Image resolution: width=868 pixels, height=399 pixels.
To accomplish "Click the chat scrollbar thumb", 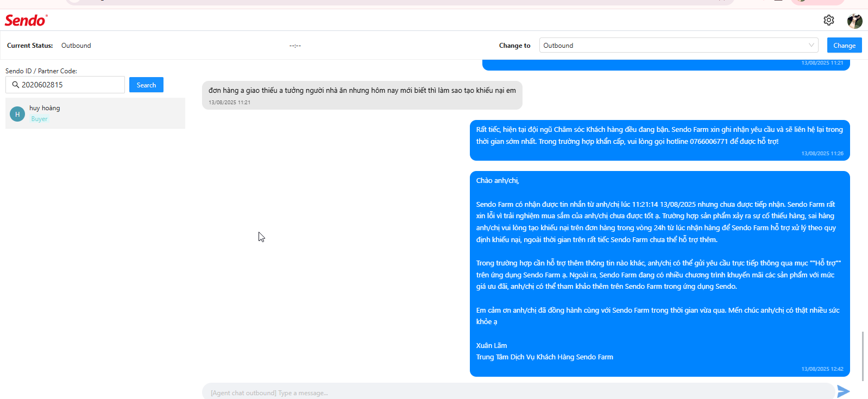I will point(862,356).
